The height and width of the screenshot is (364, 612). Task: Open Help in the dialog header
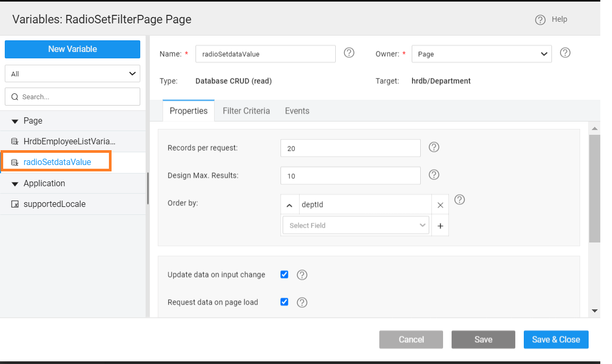(551, 20)
